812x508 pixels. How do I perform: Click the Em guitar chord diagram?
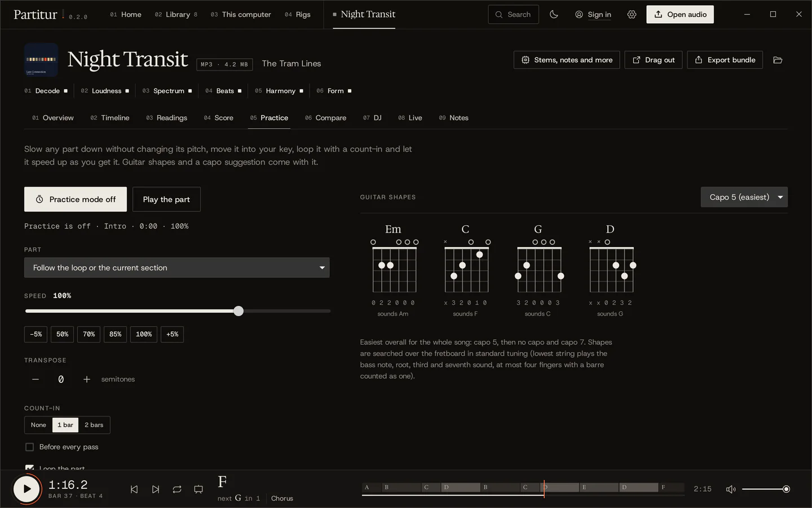point(393,270)
